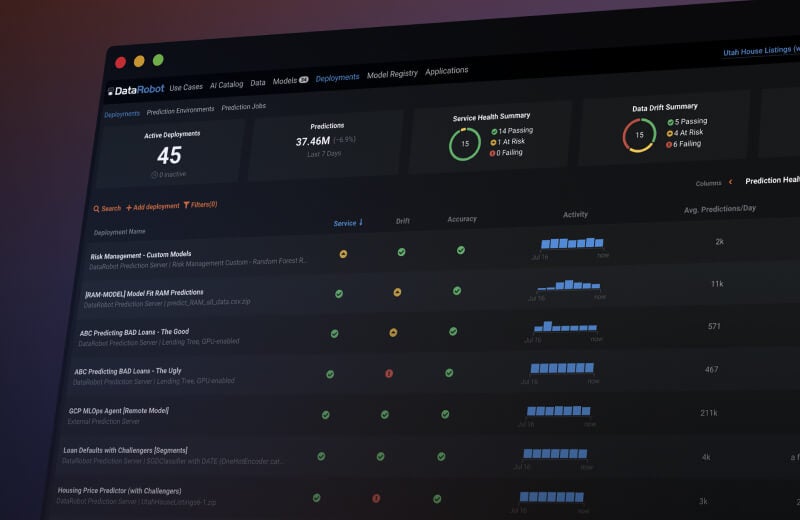Open Loan Defaults with Challengers [Segments]
The width and height of the screenshot is (800, 520).
(125, 450)
